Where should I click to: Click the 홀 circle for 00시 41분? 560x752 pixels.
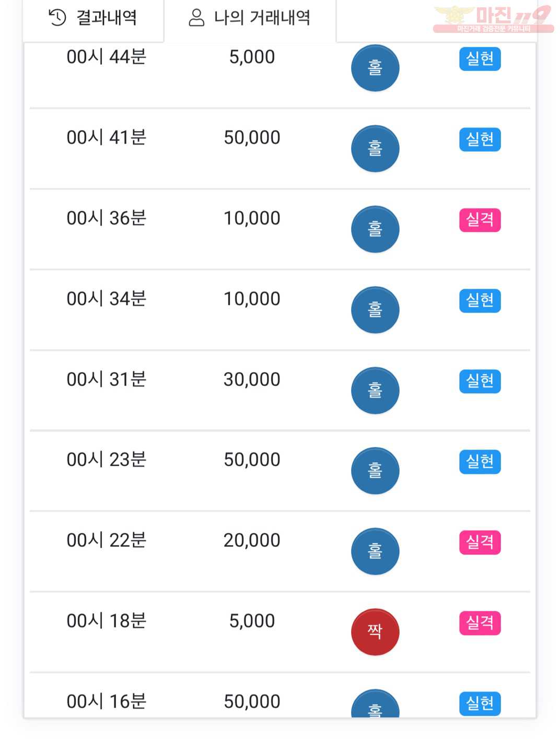coord(375,148)
